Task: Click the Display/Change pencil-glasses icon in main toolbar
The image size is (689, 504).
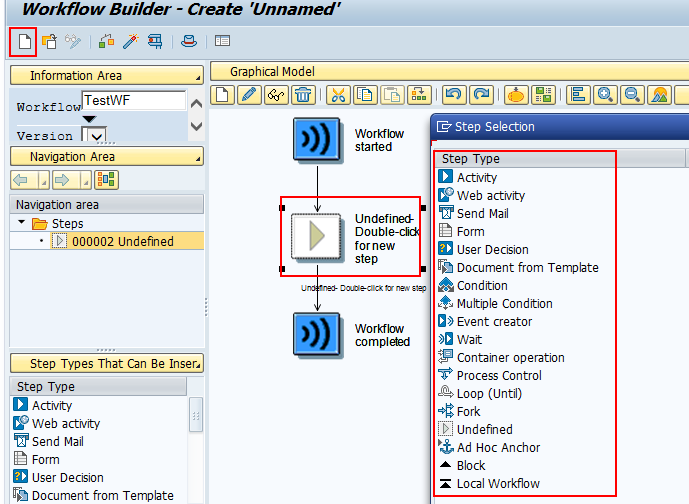Action: point(73,41)
